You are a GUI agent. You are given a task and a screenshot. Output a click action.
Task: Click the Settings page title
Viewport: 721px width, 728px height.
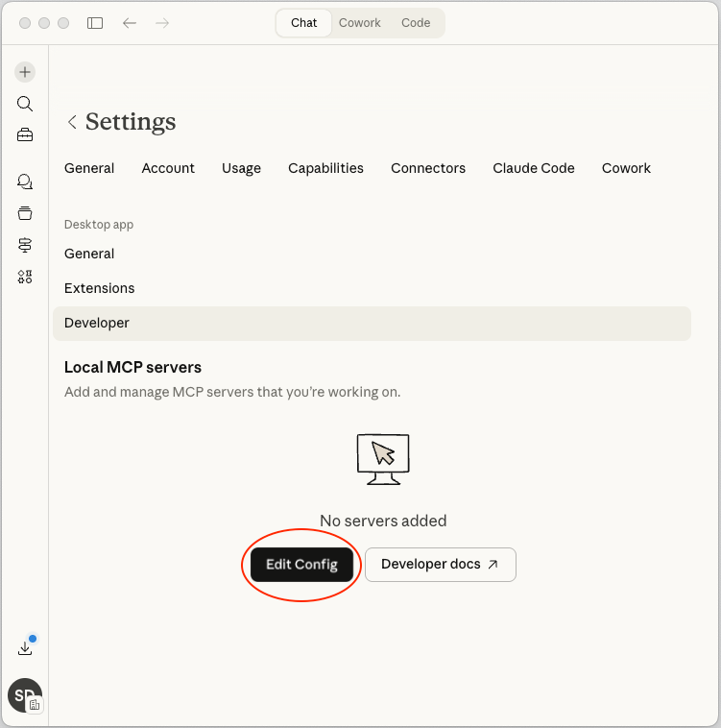[131, 122]
